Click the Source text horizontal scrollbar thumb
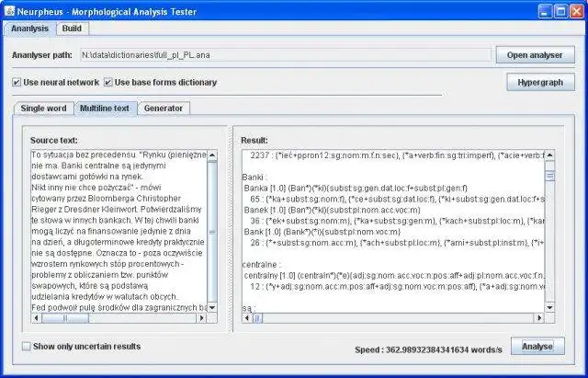 (x=65, y=318)
